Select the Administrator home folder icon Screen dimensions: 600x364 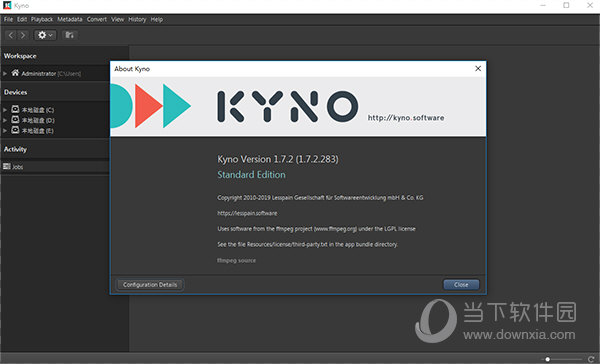(15, 73)
